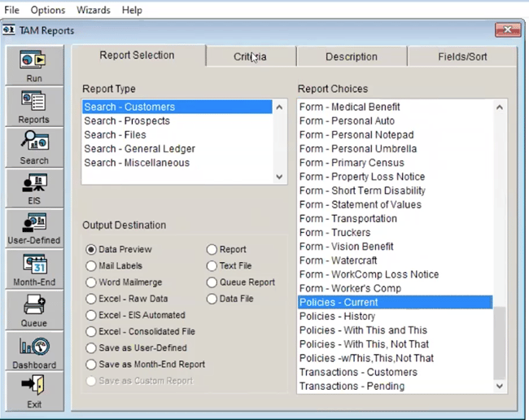The height and width of the screenshot is (420, 529).
Task: Choose Save as Month-End Report option
Action: (146, 365)
